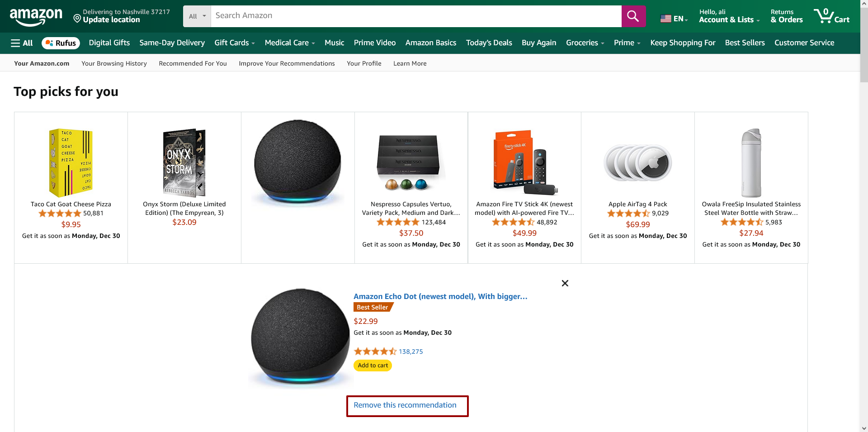Launch the Rufus assistant

pyautogui.click(x=61, y=43)
